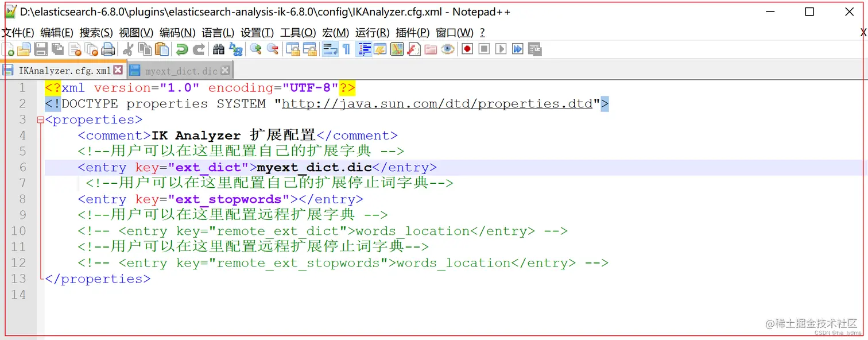This screenshot has width=868, height=340.
Task: Close the IKAnalyzer.cfg.xml tab
Action: (118, 70)
